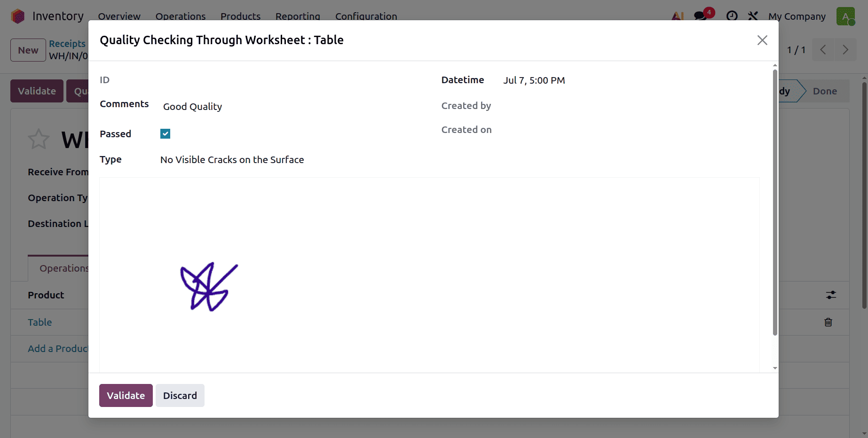Open the debug tools wrench icon
This screenshot has width=868, height=438.
coord(753,16)
